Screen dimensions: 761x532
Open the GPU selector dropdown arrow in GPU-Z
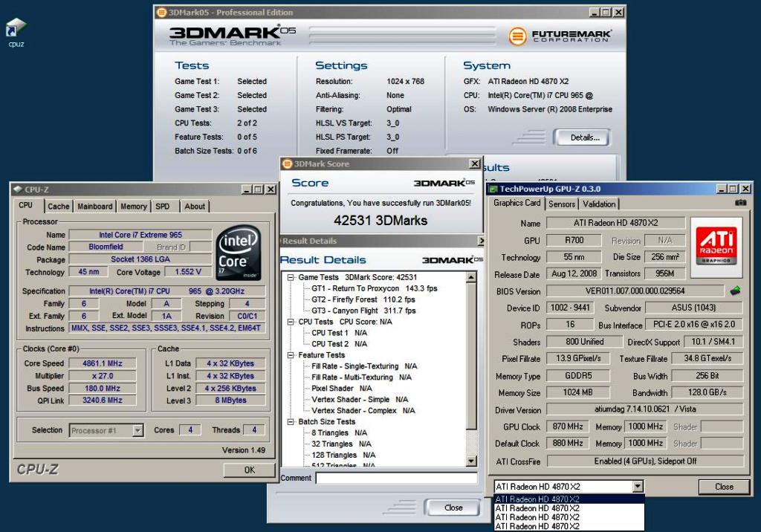coord(638,487)
